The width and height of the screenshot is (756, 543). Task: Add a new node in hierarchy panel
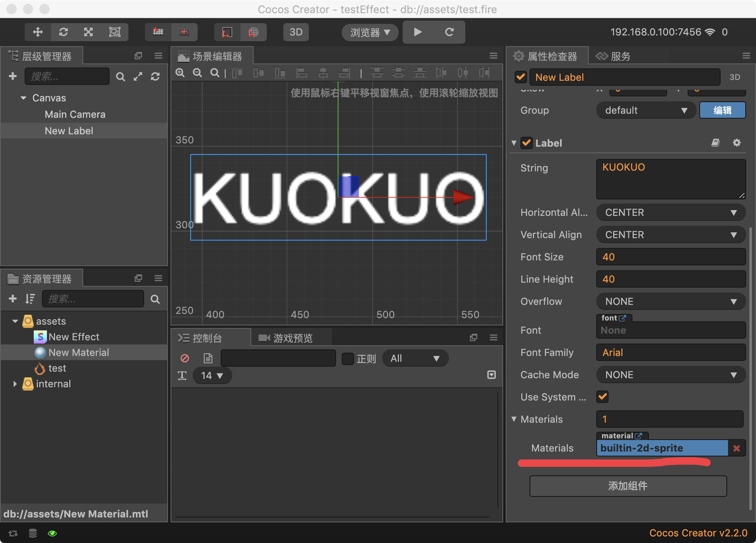pyautogui.click(x=13, y=76)
